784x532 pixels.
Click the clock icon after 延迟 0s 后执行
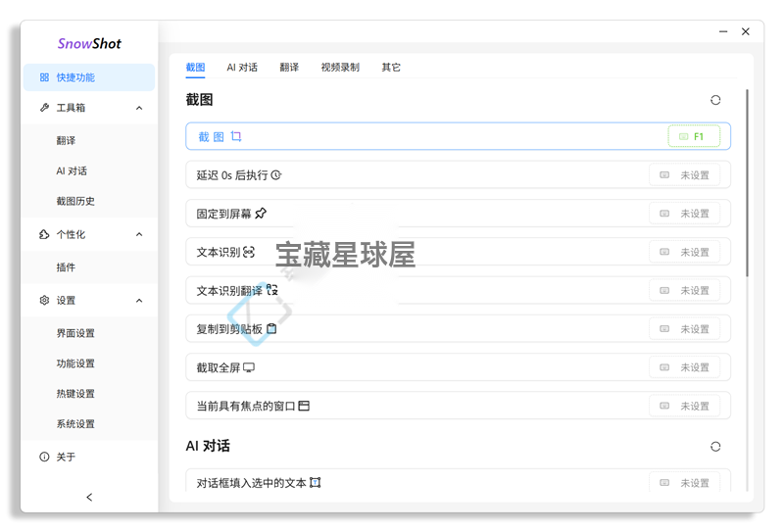[276, 175]
